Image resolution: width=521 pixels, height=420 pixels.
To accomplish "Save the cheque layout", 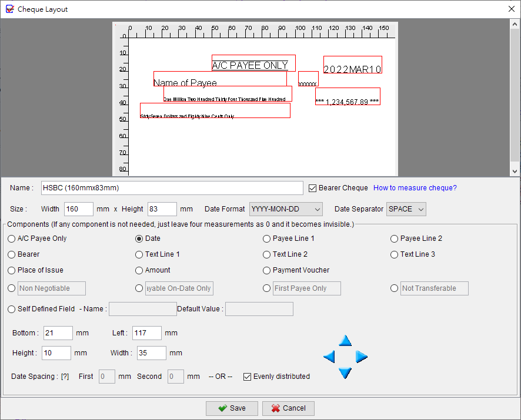I will [232, 408].
